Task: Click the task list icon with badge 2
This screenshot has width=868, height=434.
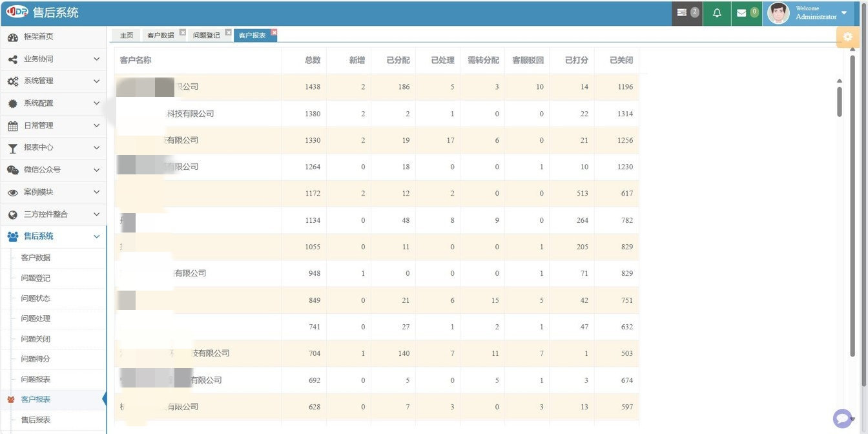Action: [x=682, y=13]
